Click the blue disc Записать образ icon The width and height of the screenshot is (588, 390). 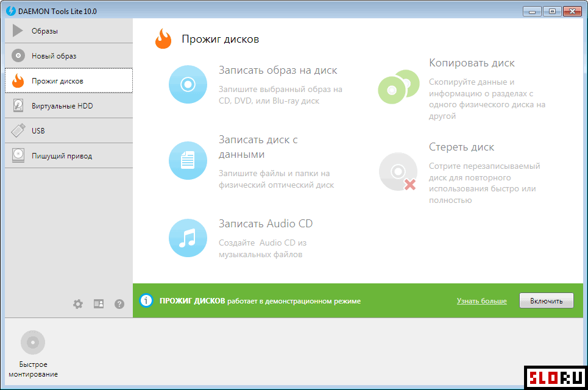pos(188,84)
